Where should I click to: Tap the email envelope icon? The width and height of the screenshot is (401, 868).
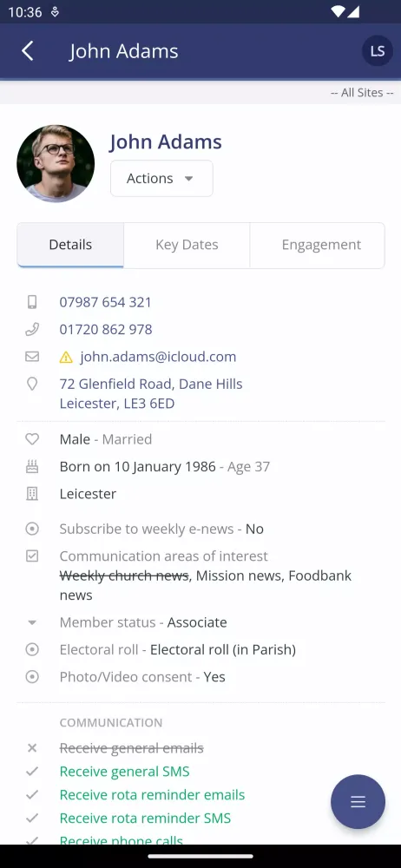[32, 357]
